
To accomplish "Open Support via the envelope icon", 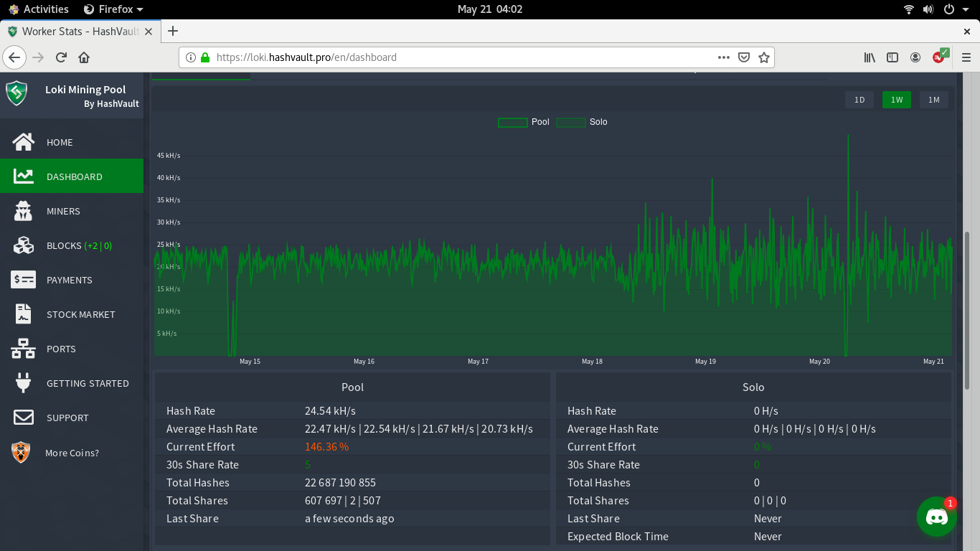I will pyautogui.click(x=24, y=418).
